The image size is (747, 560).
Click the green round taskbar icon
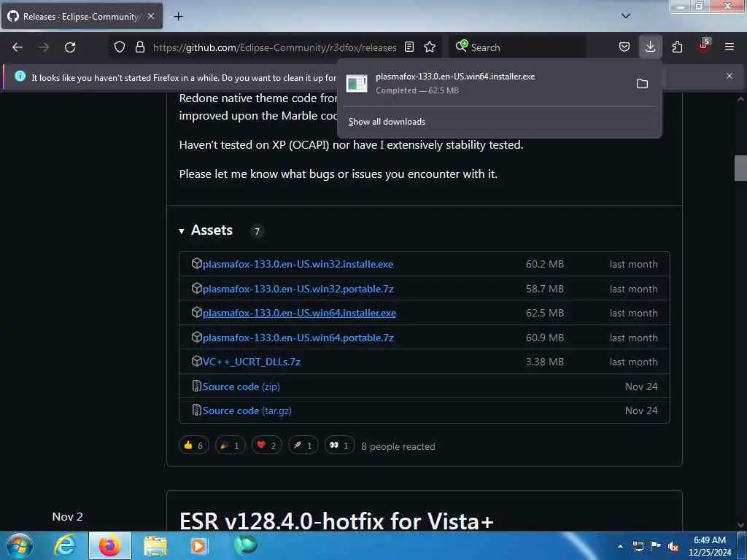tap(246, 545)
